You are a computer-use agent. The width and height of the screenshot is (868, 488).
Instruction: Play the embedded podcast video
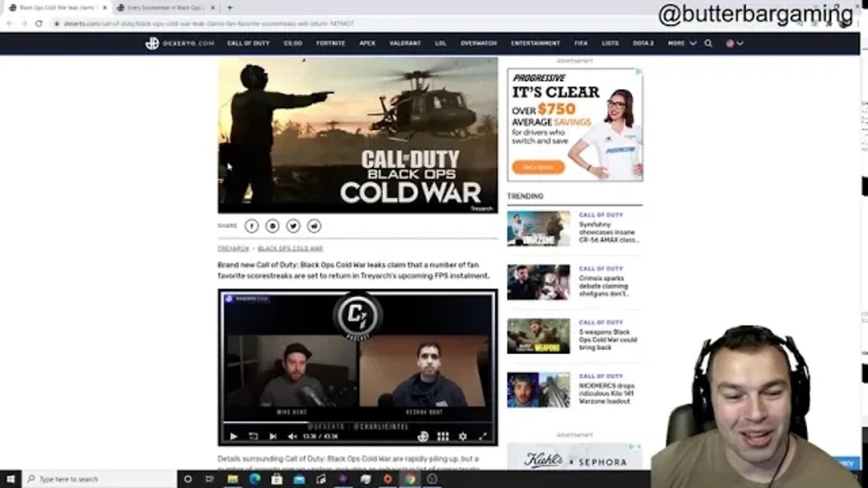(x=233, y=436)
